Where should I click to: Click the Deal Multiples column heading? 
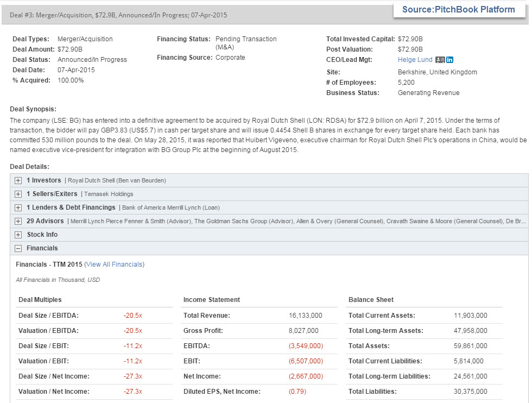[x=40, y=300]
